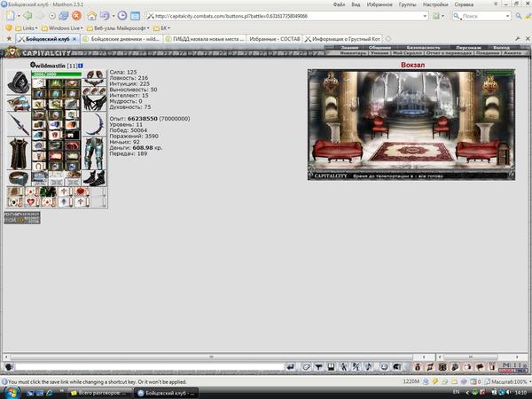
Task: Click the hooded helmet equipment slot
Action: pyautogui.click(x=19, y=82)
